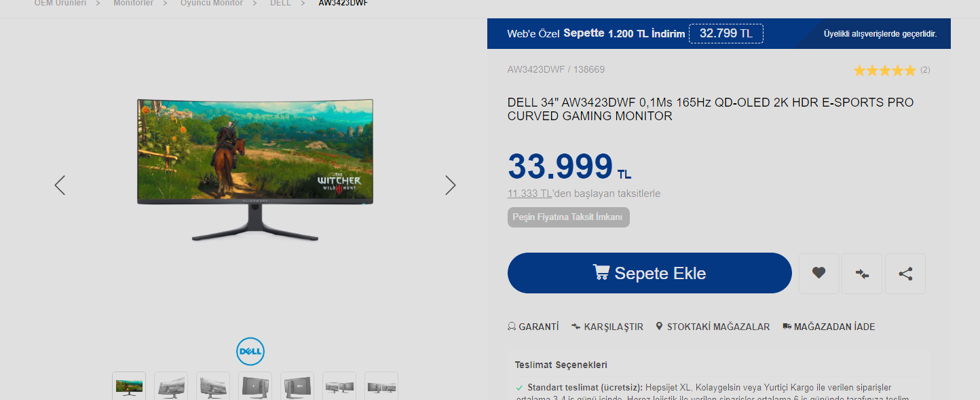This screenshot has width=980, height=400.
Task: Open the share icon button
Action: point(905,273)
